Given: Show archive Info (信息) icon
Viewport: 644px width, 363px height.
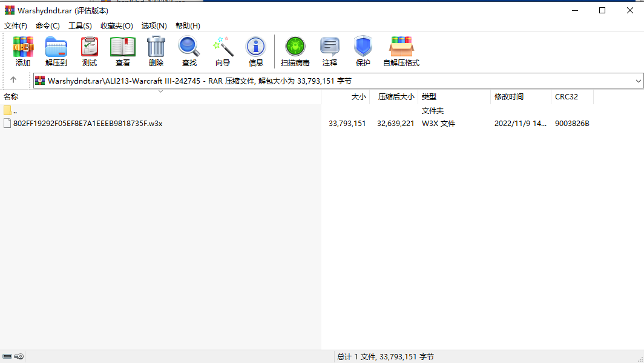Looking at the screenshot, I should (x=256, y=51).
